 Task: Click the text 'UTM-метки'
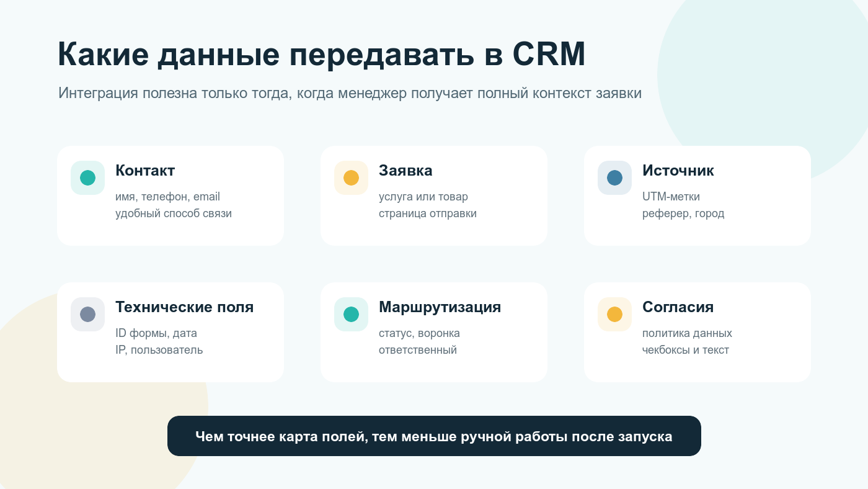coord(671,197)
